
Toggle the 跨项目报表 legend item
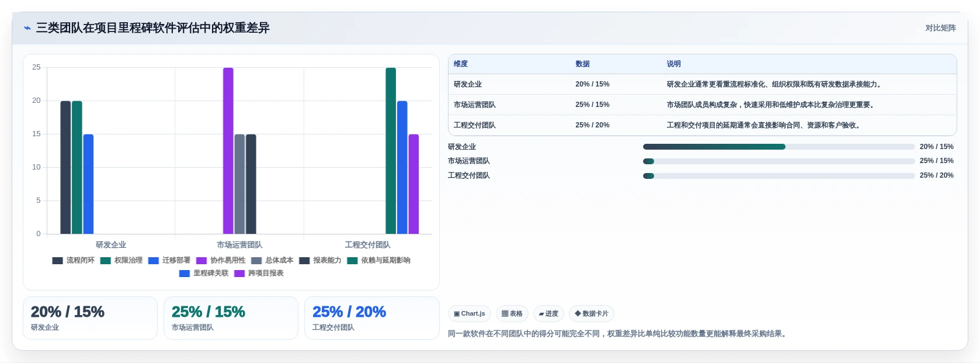click(x=259, y=274)
